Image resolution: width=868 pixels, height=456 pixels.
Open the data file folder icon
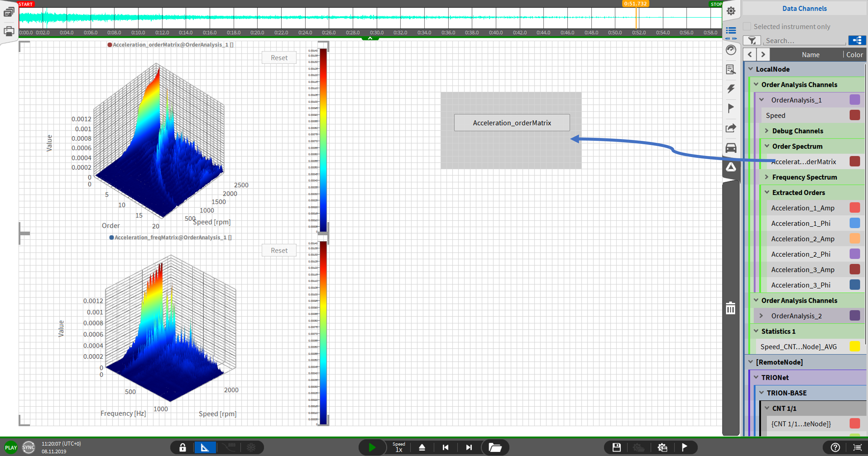pos(495,447)
